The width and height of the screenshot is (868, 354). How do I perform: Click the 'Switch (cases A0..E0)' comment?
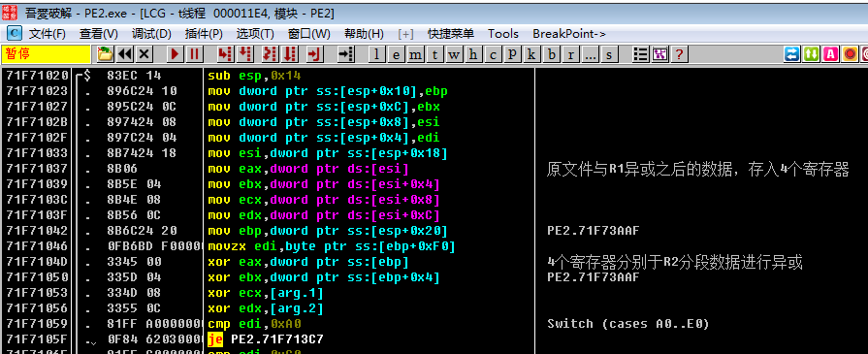point(627,324)
